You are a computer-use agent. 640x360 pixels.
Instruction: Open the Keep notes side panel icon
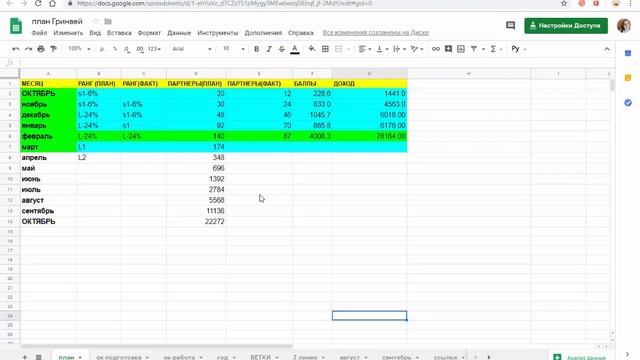click(x=628, y=78)
